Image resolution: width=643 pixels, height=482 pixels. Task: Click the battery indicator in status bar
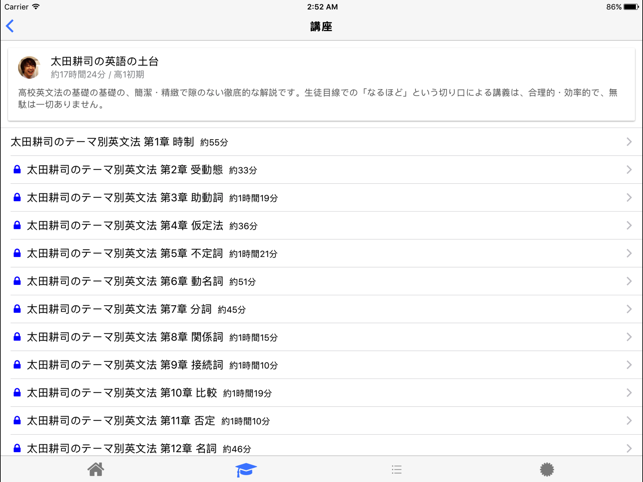tap(631, 7)
